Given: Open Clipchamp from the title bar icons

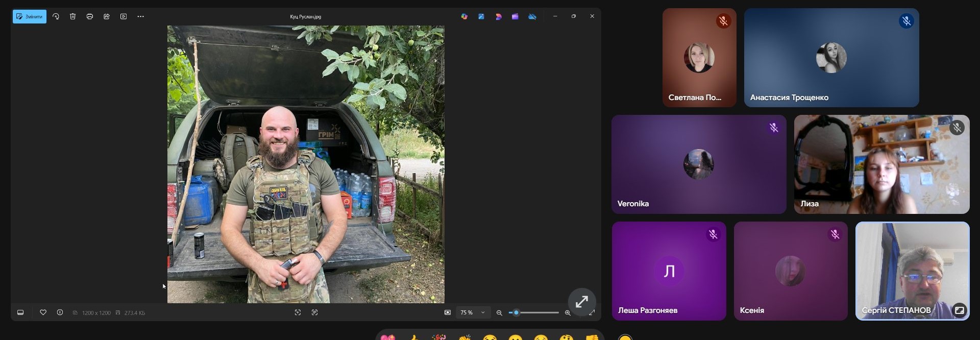Looking at the screenshot, I should [515, 16].
